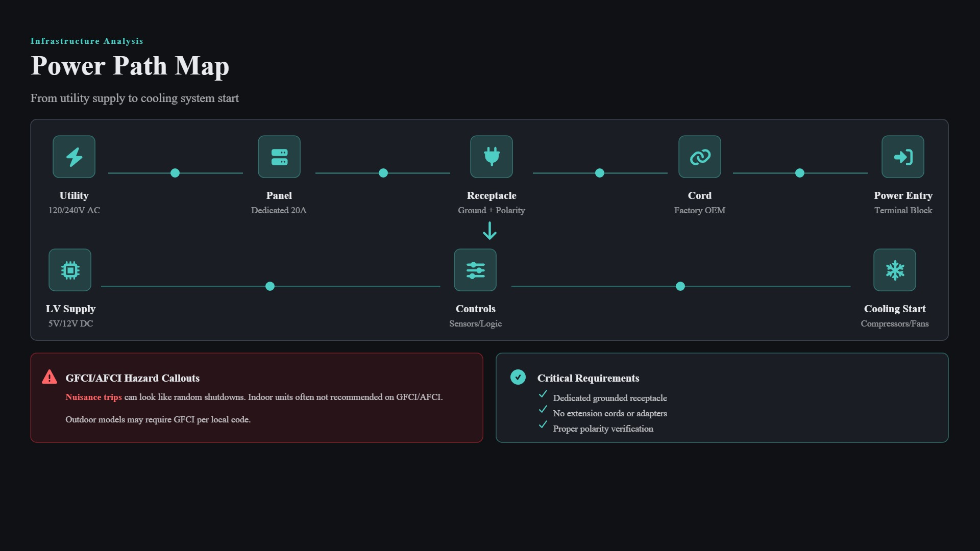This screenshot has height=551, width=980.
Task: Click connector dot between Utility and Panel
Action: pyautogui.click(x=175, y=173)
